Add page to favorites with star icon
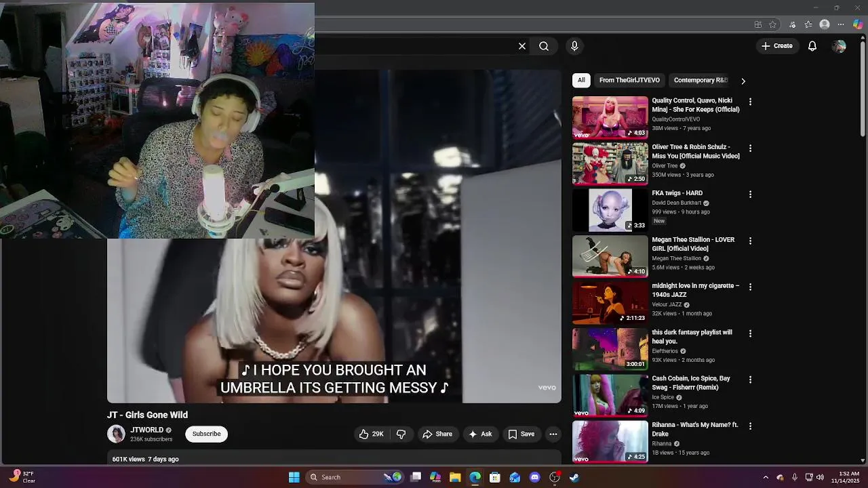The width and height of the screenshot is (868, 488). (x=772, y=24)
